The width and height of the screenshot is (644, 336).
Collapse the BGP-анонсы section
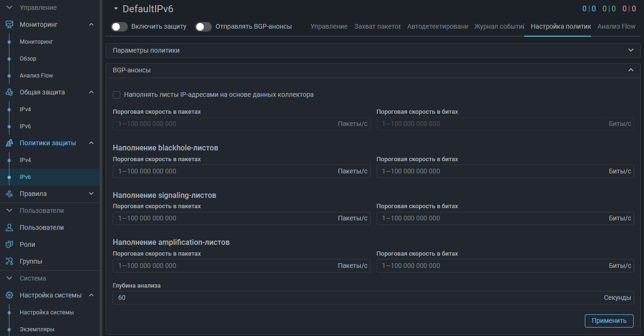630,70
